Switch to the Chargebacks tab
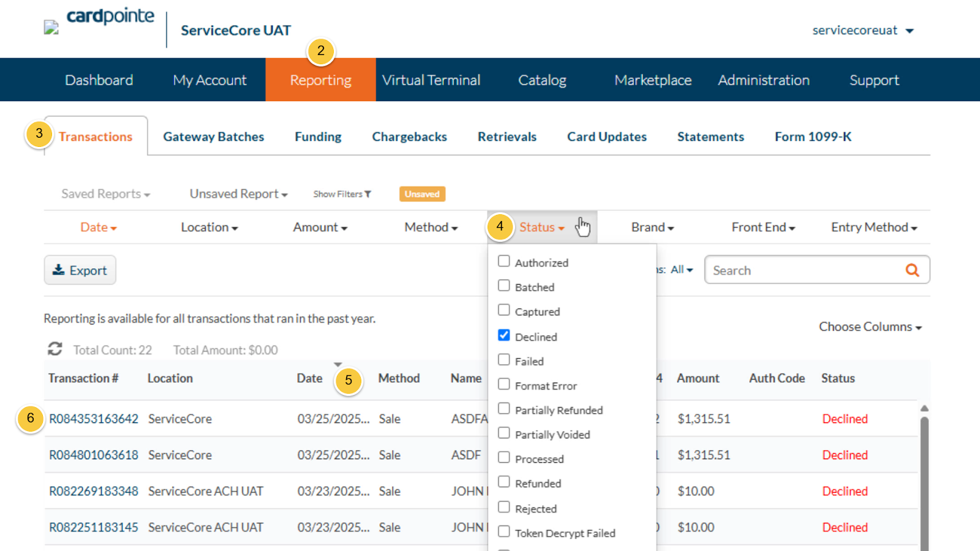 (x=409, y=137)
